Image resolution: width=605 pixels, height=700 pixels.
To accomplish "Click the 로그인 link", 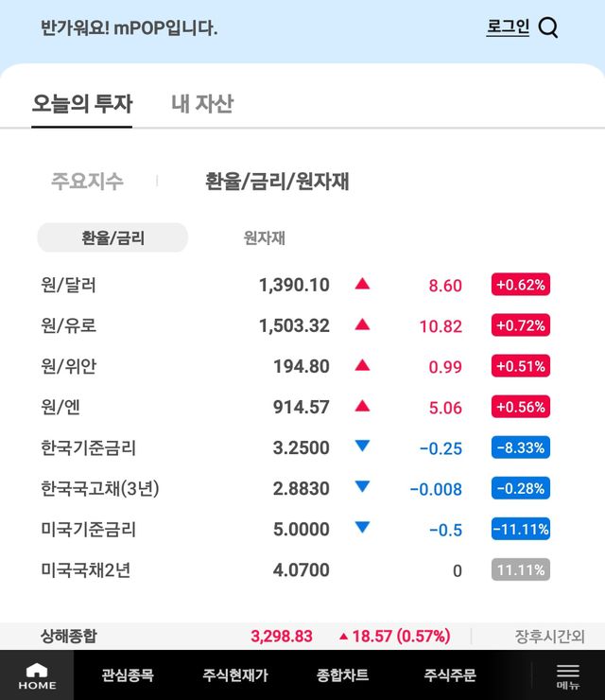I will tap(508, 27).
